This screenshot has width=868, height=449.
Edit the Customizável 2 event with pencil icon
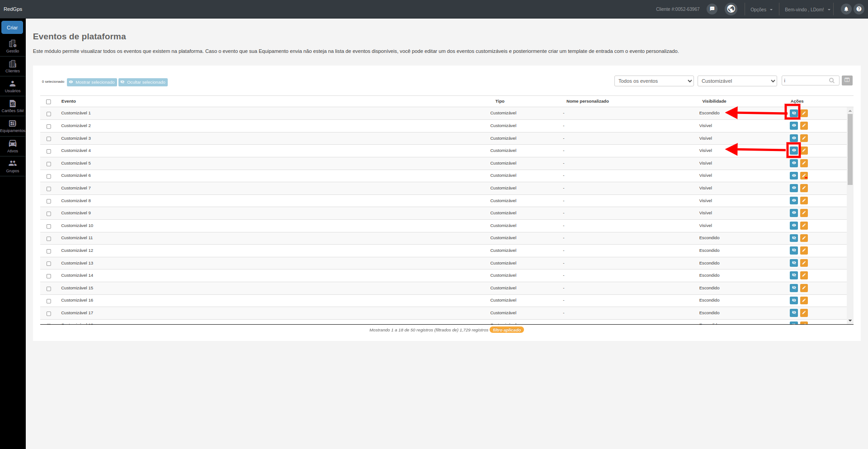(x=804, y=126)
